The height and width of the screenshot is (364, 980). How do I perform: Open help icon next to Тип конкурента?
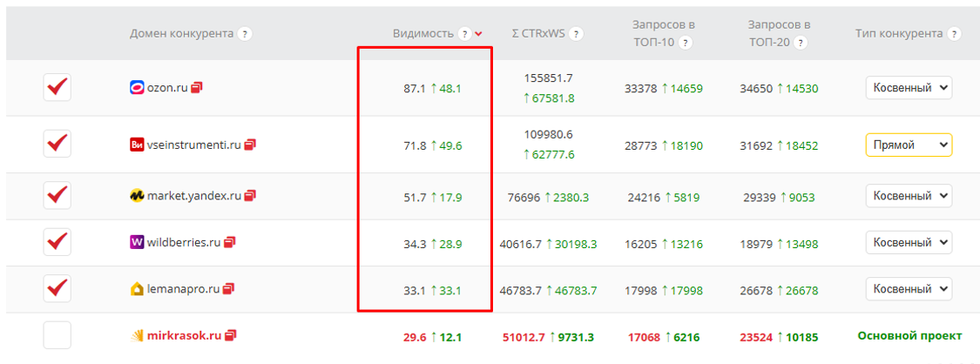[954, 34]
